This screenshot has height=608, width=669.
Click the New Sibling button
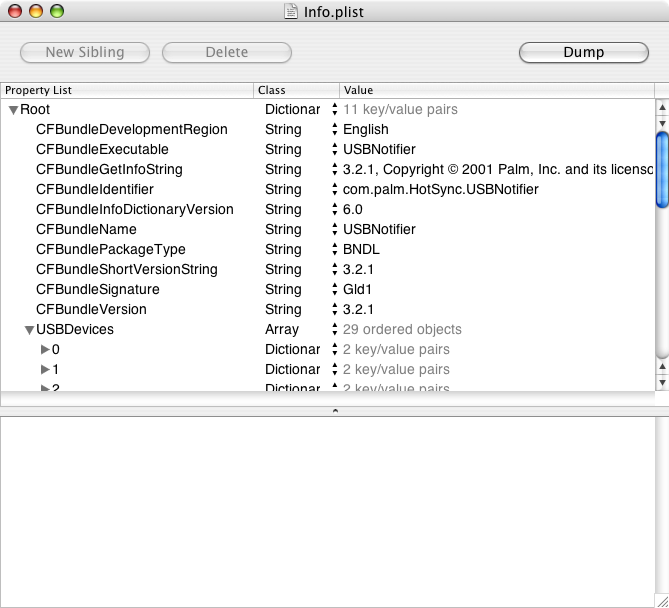tap(85, 52)
